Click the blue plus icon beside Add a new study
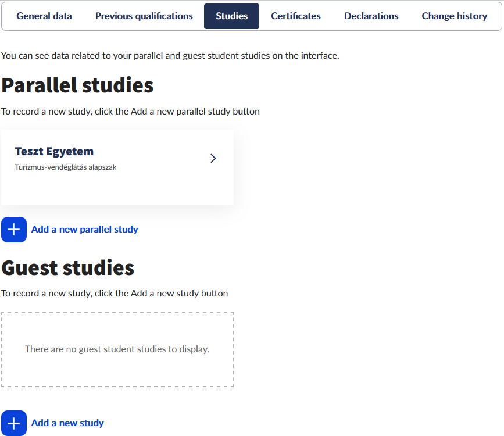Image resolution: width=504 pixels, height=436 pixels. click(14, 423)
